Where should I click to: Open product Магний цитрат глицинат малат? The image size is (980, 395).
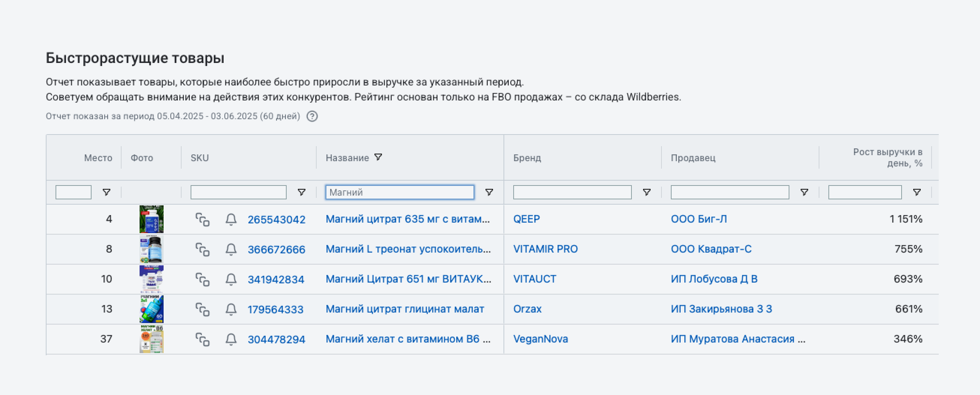405,309
